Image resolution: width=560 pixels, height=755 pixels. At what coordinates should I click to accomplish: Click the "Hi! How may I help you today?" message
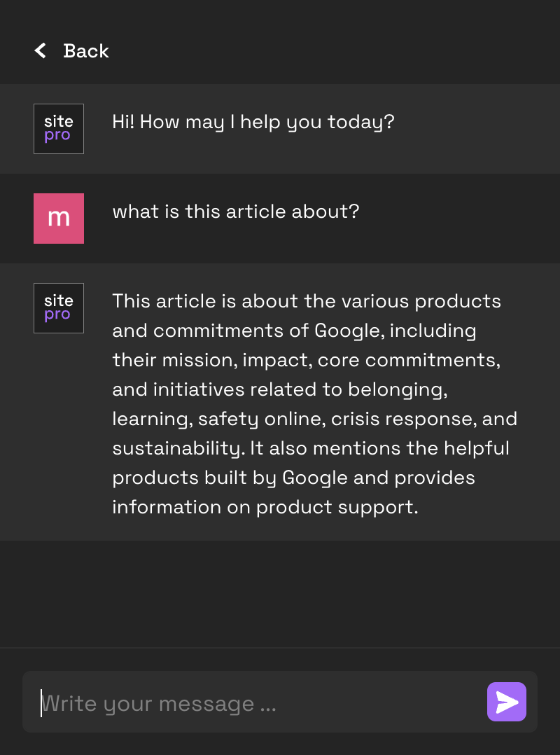253,122
